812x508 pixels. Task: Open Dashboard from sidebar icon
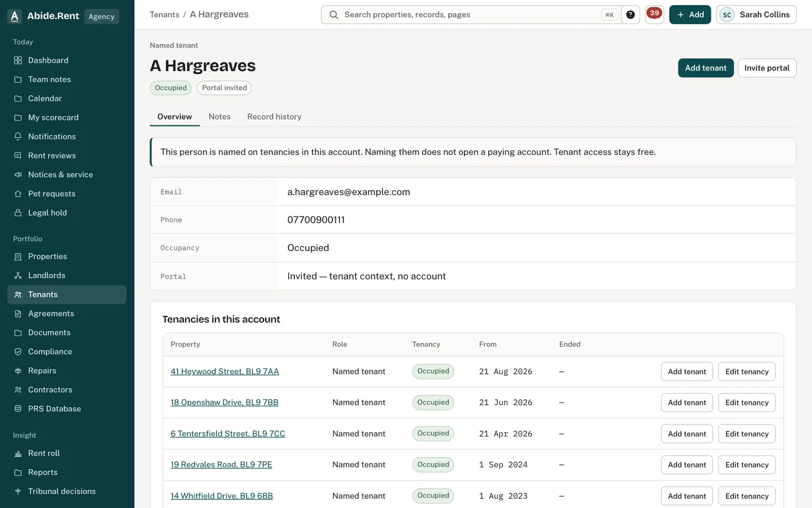[x=18, y=60]
